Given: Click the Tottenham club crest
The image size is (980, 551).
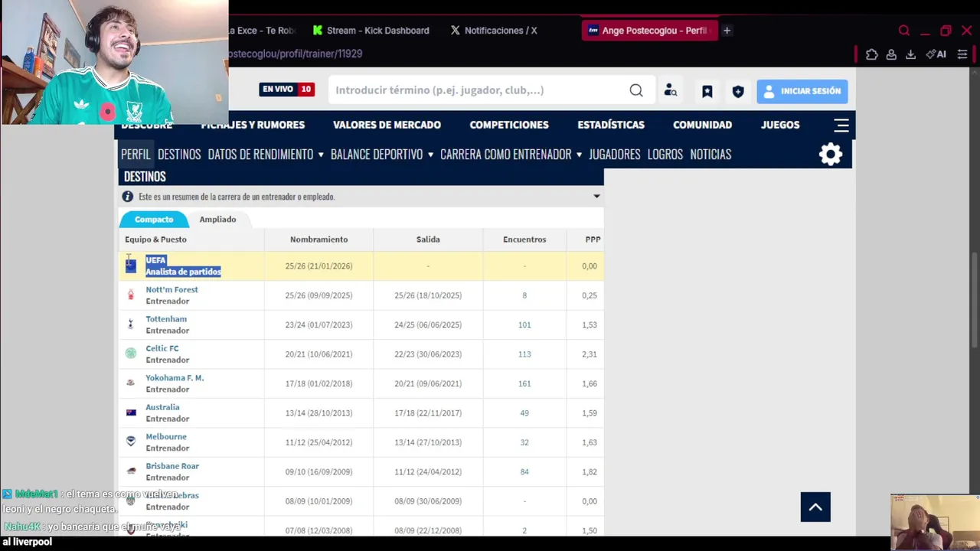Looking at the screenshot, I should (131, 324).
